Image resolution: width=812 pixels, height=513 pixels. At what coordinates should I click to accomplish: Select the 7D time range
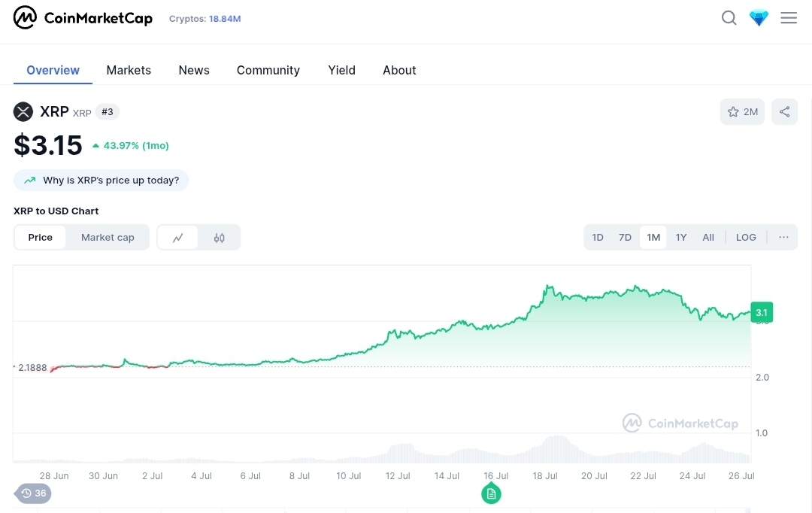pyautogui.click(x=625, y=238)
